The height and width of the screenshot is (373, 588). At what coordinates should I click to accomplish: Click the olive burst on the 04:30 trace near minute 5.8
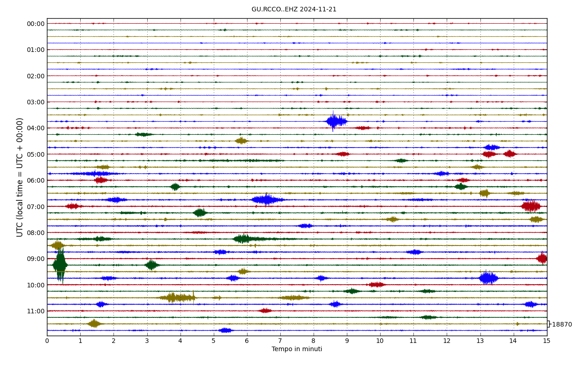point(241,141)
